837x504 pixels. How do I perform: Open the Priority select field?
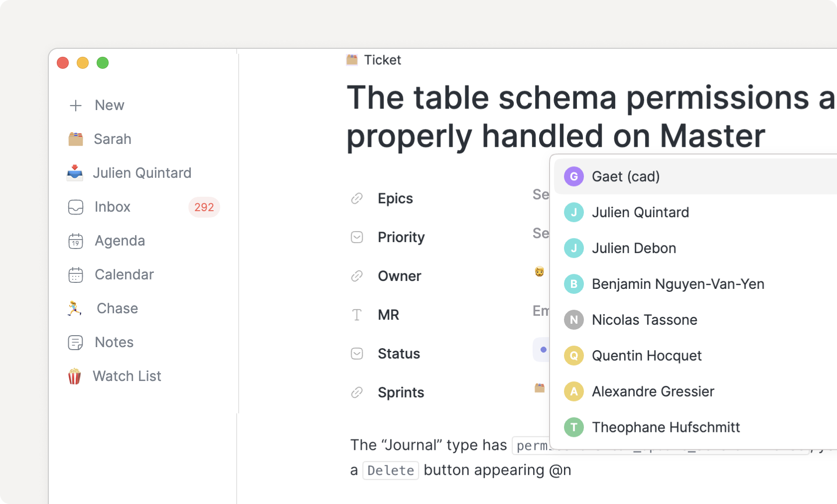tap(541, 233)
